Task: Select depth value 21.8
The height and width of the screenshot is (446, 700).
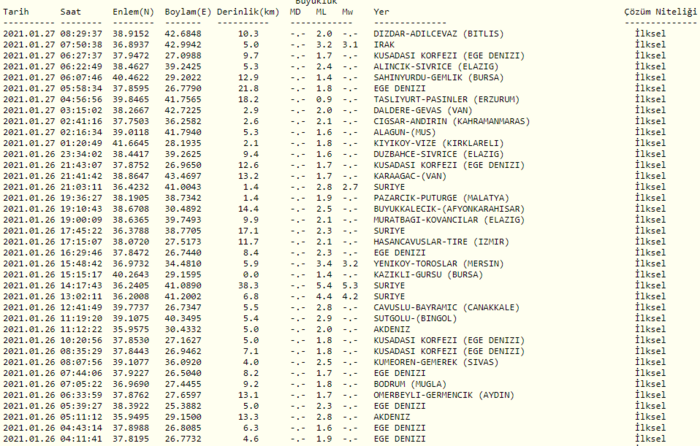Action: click(x=248, y=88)
